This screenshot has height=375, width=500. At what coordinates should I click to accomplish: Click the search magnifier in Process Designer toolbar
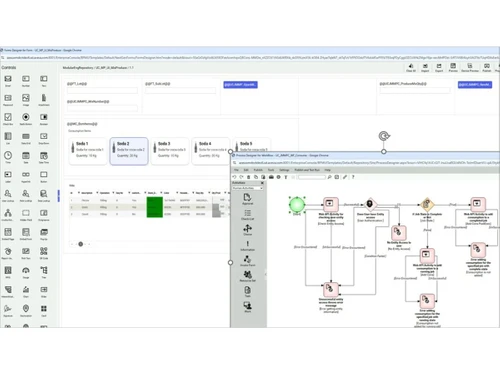click(x=329, y=177)
